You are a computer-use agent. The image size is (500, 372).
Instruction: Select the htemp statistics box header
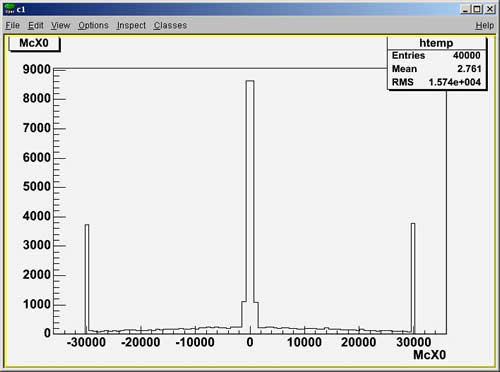(436, 43)
